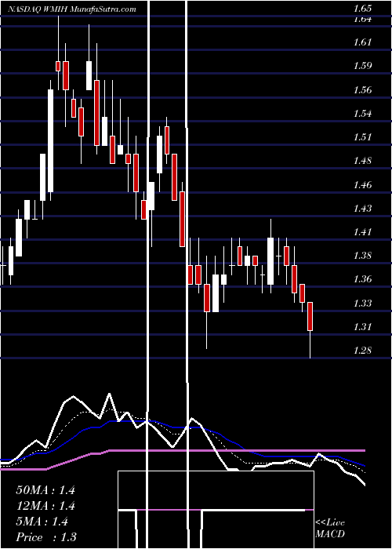Click the 1.46 price axis label
392x549 pixels.
pyautogui.click(x=362, y=184)
